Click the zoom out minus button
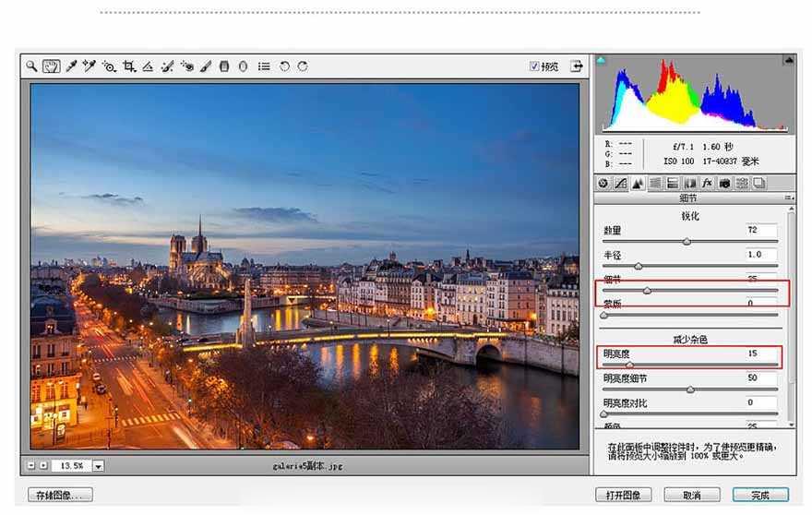 click(32, 466)
